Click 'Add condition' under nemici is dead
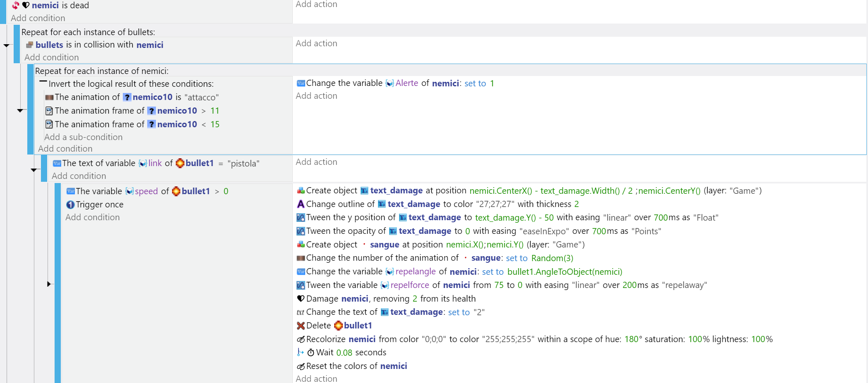Image resolution: width=868 pixels, height=383 pixels. pos(38,18)
